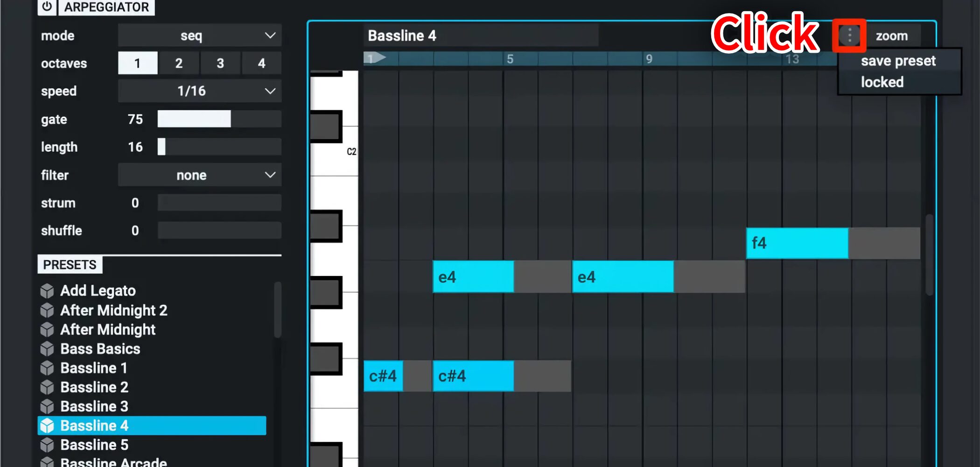Select the Add Legato preset
This screenshot has width=980, height=467.
[152, 291]
